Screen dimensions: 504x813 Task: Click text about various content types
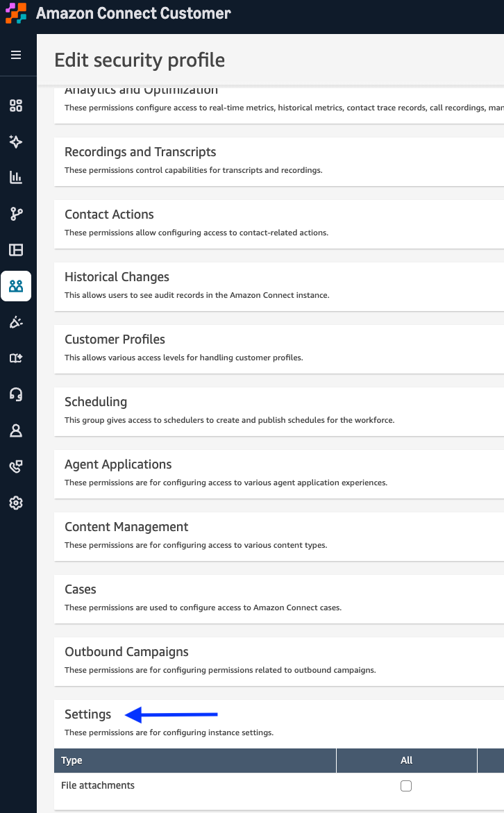tap(196, 545)
